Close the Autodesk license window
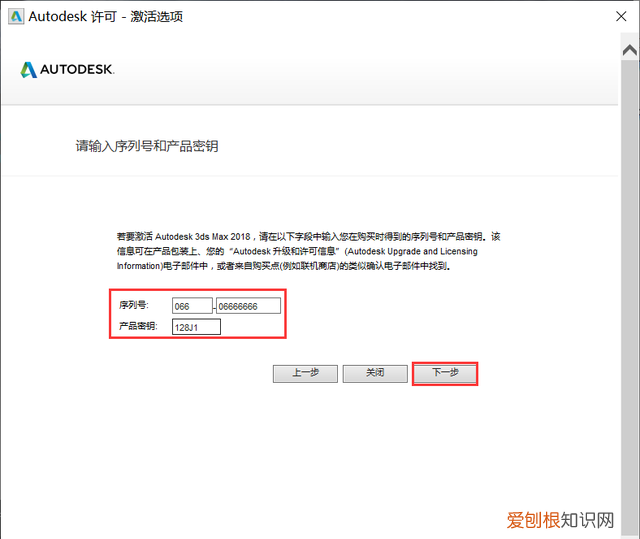640x539 pixels. click(x=621, y=16)
